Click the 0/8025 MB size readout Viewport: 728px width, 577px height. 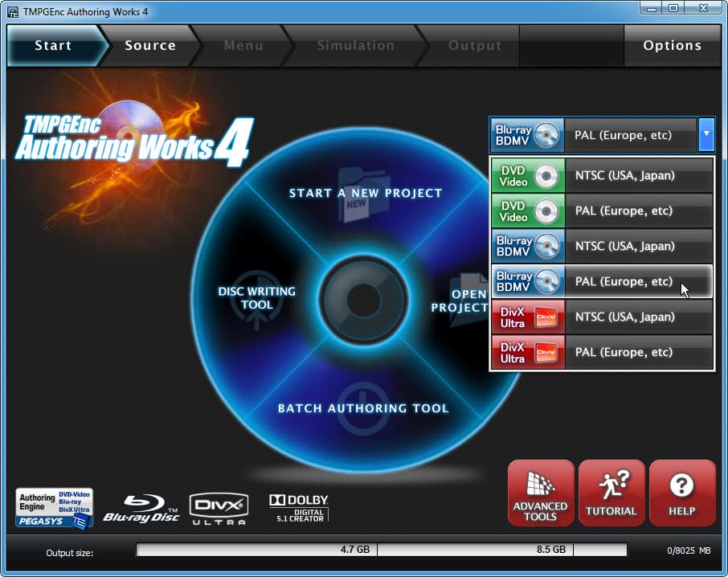click(689, 550)
